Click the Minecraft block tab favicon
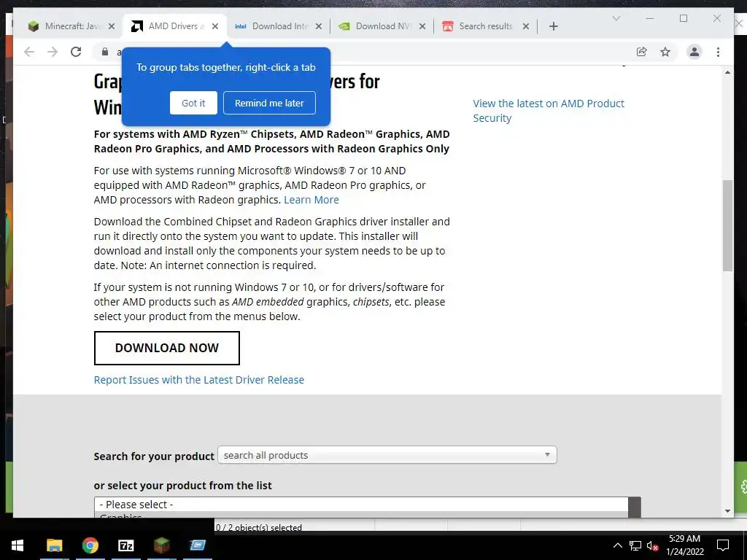 click(x=34, y=26)
